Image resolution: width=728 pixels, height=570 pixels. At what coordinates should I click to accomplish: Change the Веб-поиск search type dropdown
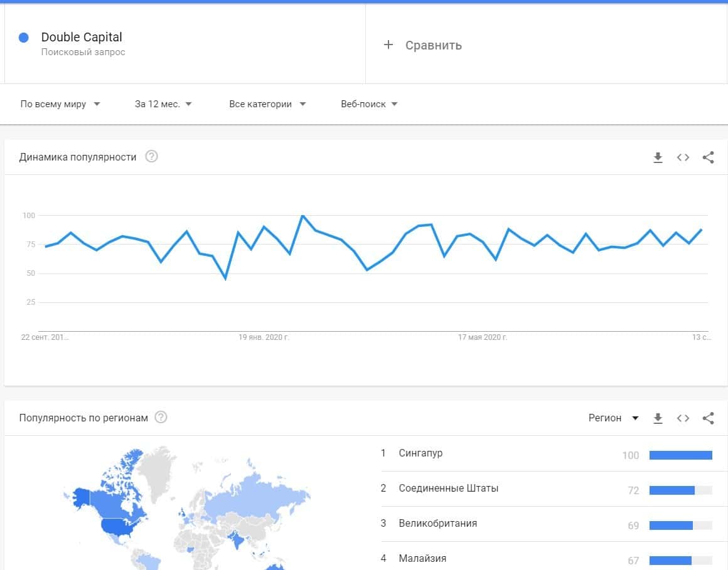coord(369,104)
